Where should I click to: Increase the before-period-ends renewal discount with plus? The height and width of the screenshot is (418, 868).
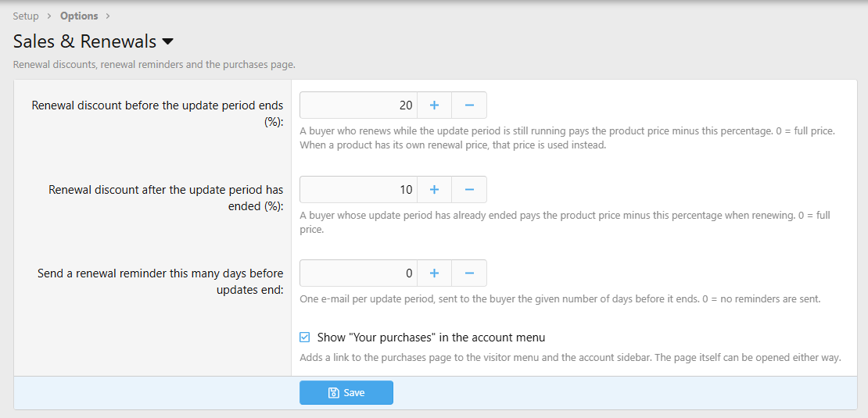click(435, 105)
